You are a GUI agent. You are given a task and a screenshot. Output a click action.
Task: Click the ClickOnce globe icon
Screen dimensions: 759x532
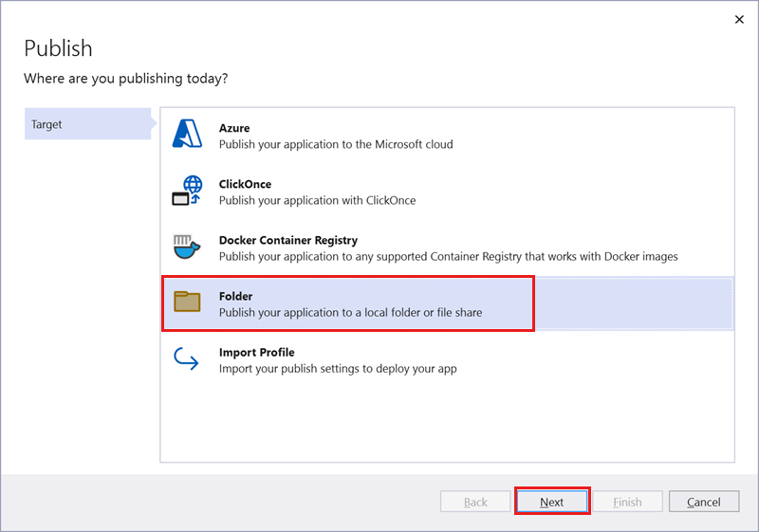click(187, 191)
